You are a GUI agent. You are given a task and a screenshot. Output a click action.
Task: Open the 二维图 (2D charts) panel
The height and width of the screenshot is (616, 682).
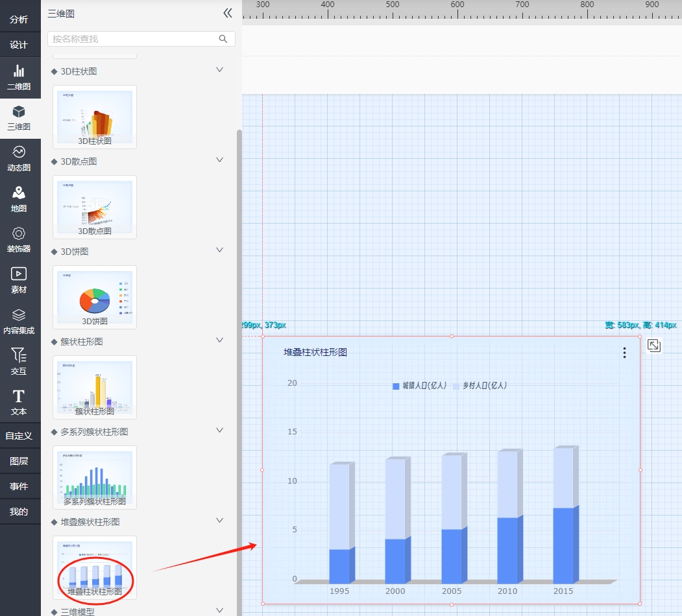coord(19,78)
